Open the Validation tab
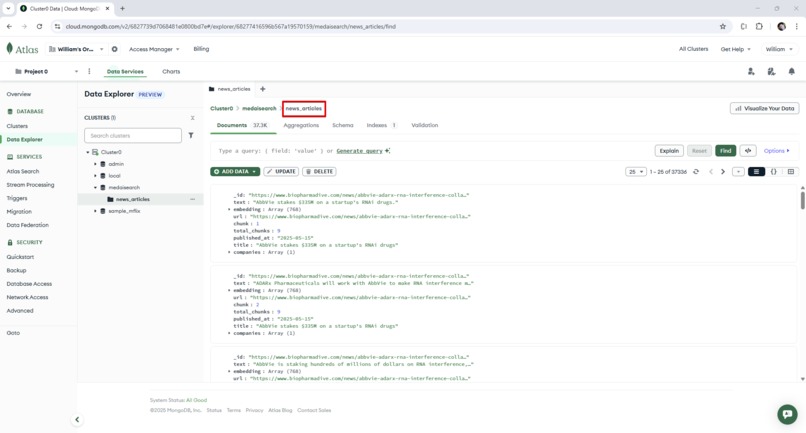The image size is (806, 433). click(x=425, y=125)
